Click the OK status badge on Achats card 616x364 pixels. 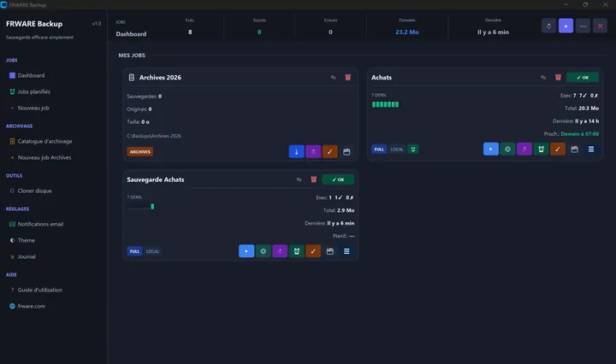coord(583,77)
